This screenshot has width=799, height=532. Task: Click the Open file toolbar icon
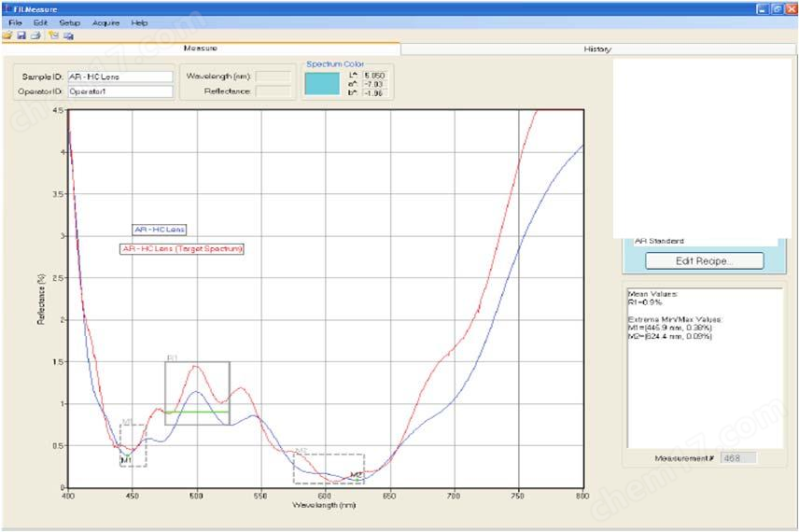[x=7, y=35]
